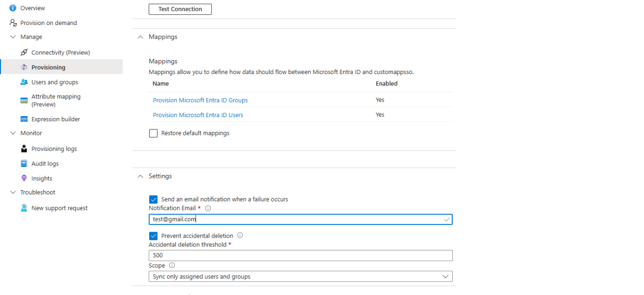The image size is (644, 295).
Task: Click the Accidental deletion threshold field
Action: 301,255
